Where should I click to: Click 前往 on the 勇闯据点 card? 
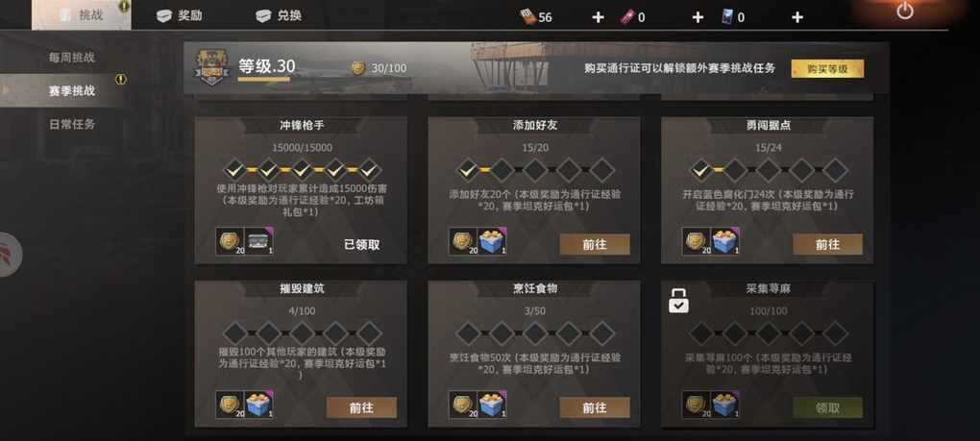tap(827, 244)
